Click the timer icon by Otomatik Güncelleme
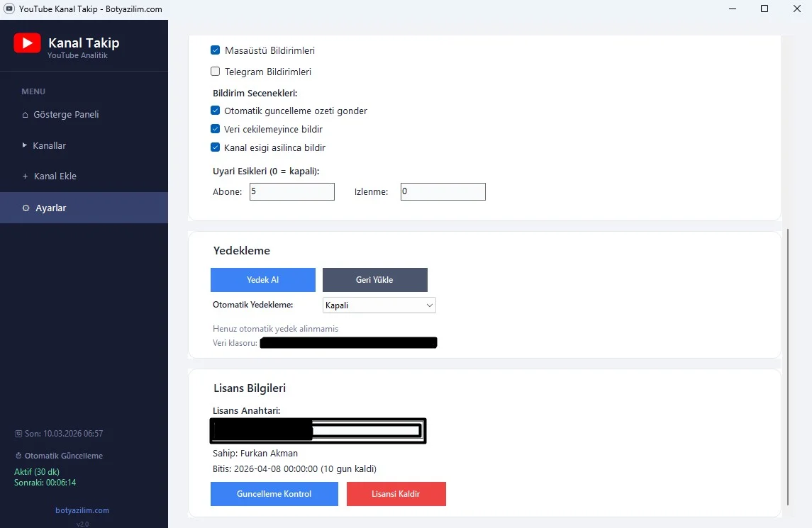This screenshot has width=812, height=528. click(18, 456)
